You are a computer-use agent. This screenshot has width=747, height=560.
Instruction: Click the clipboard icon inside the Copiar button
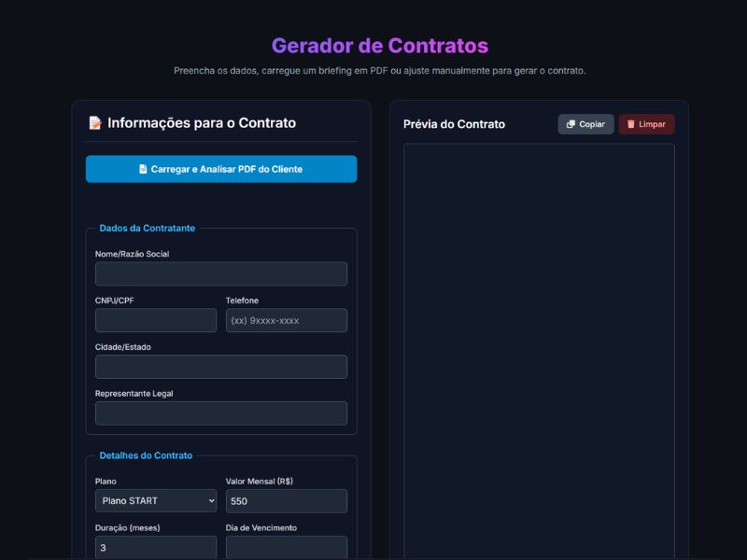570,124
